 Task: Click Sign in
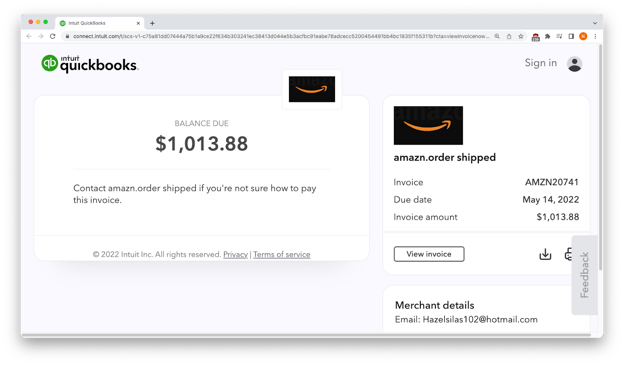tap(540, 63)
